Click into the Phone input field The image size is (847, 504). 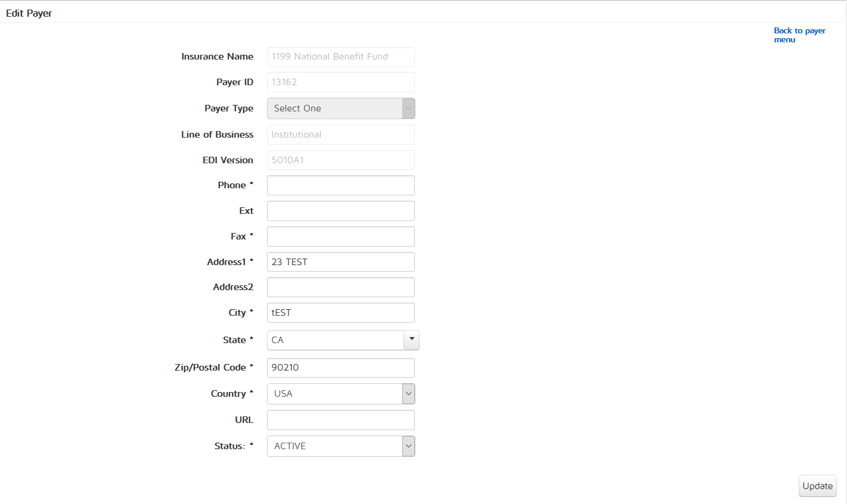[x=340, y=185]
